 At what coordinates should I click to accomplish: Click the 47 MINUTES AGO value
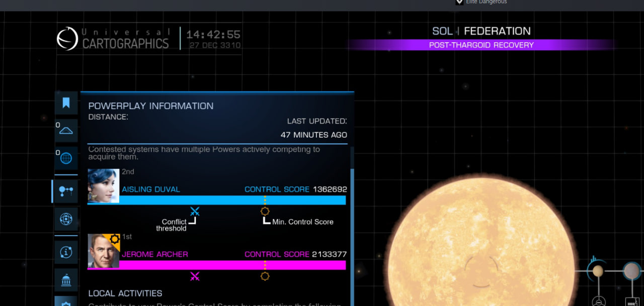click(314, 135)
